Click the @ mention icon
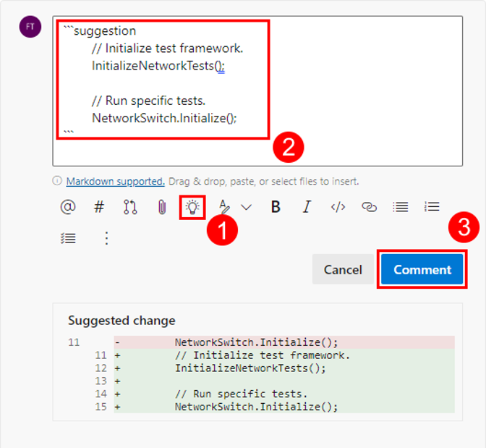Image resolution: width=486 pixels, height=448 pixels. pyautogui.click(x=68, y=207)
